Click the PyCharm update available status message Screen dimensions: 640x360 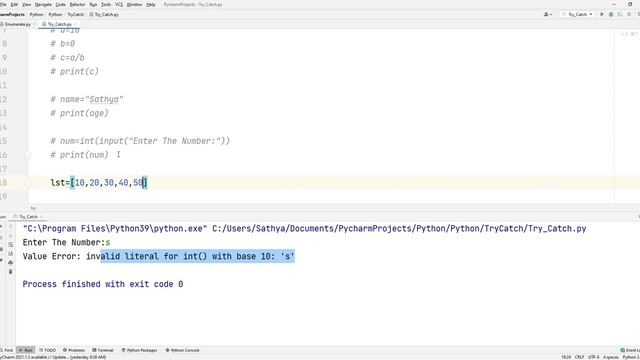pos(53,357)
